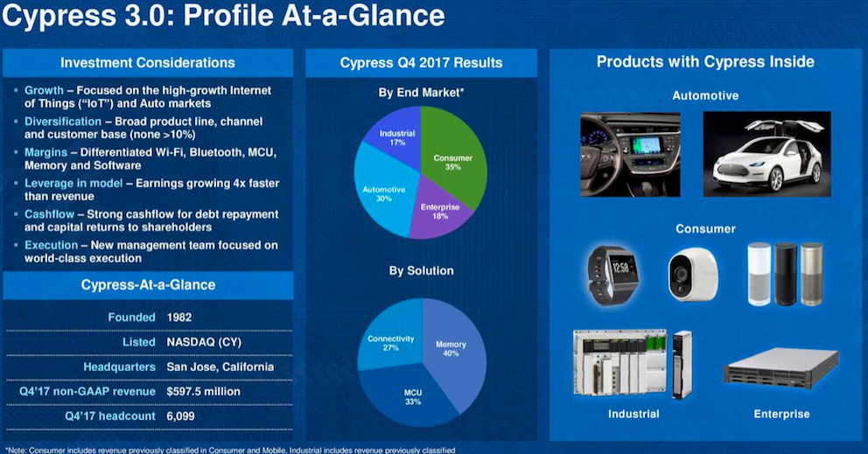868x454 pixels.
Task: Click the white security camera image
Action: click(692, 275)
